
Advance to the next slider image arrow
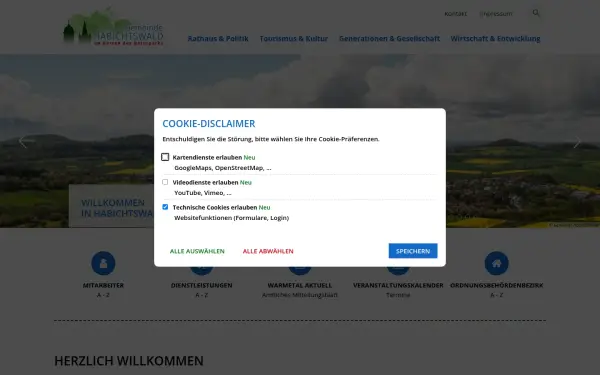(x=577, y=142)
